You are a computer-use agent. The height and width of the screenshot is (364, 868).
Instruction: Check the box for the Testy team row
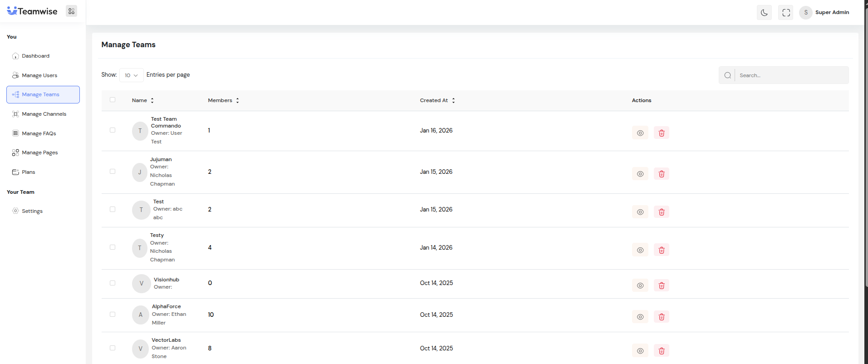pos(113,247)
